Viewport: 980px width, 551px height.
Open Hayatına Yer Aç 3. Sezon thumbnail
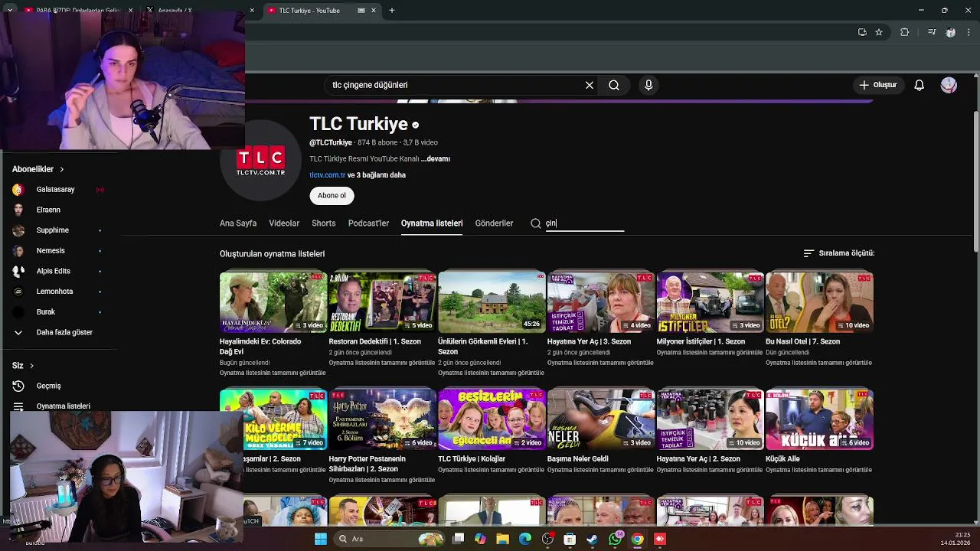pos(601,302)
